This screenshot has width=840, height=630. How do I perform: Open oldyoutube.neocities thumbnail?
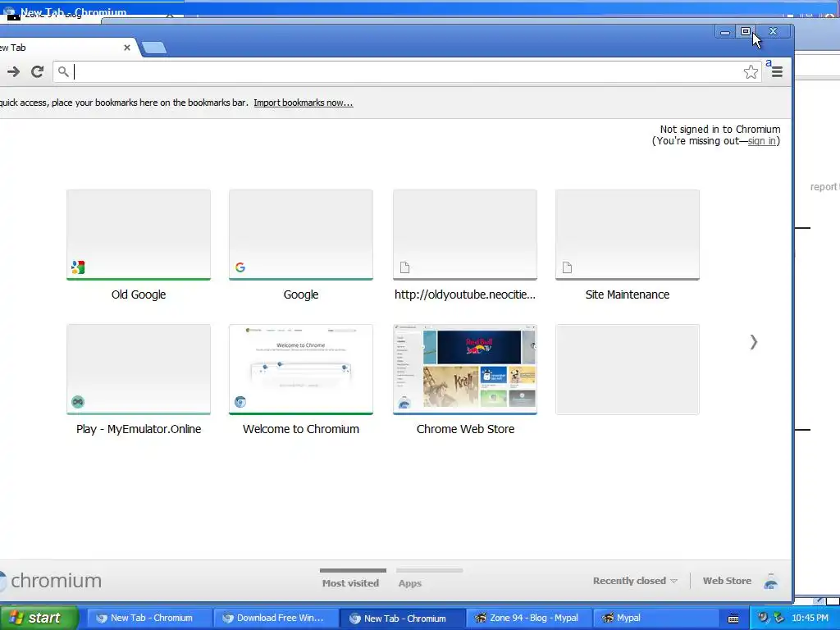(x=465, y=235)
